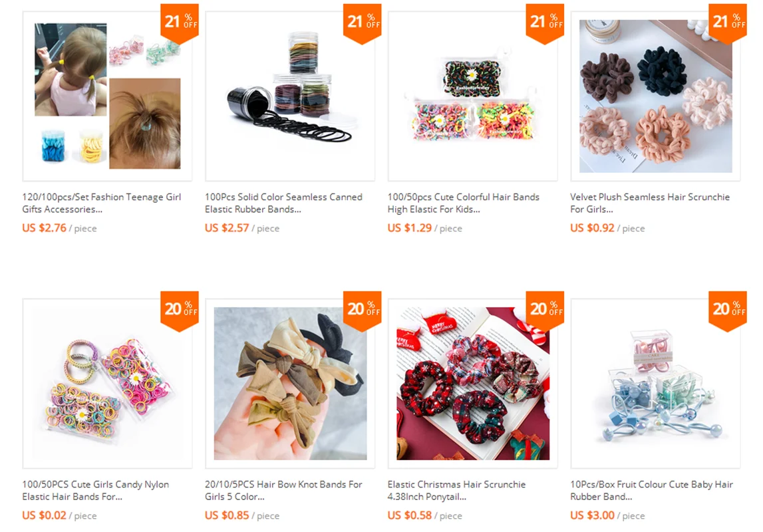Image resolution: width=763 pixels, height=532 pixels.
Task: Open the toddler hair ties product image
Action: click(x=107, y=96)
